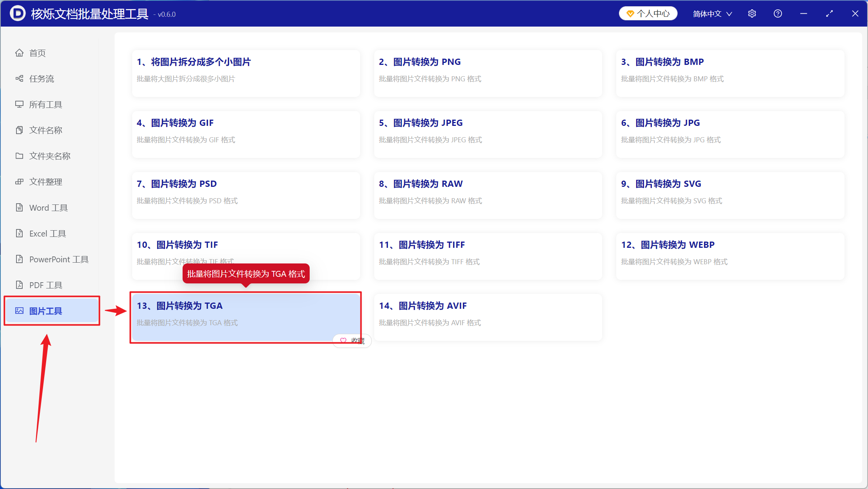Choose 图片转换为 WEBP tool card
This screenshot has height=489, width=868.
tap(730, 256)
